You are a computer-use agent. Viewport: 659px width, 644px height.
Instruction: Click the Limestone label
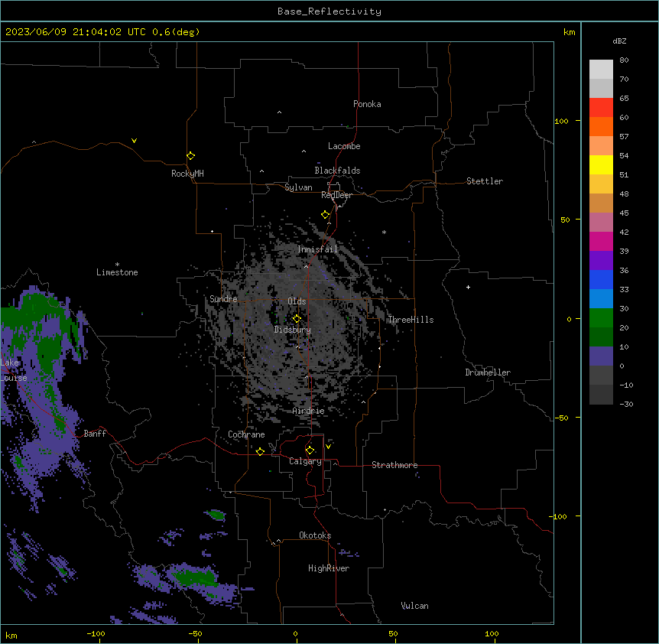click(x=117, y=272)
